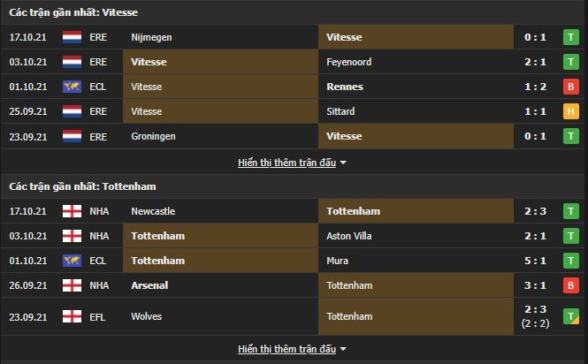Click the result badge for Wolves match
Image resolution: width=588 pixels, height=364 pixels.
[570, 316]
